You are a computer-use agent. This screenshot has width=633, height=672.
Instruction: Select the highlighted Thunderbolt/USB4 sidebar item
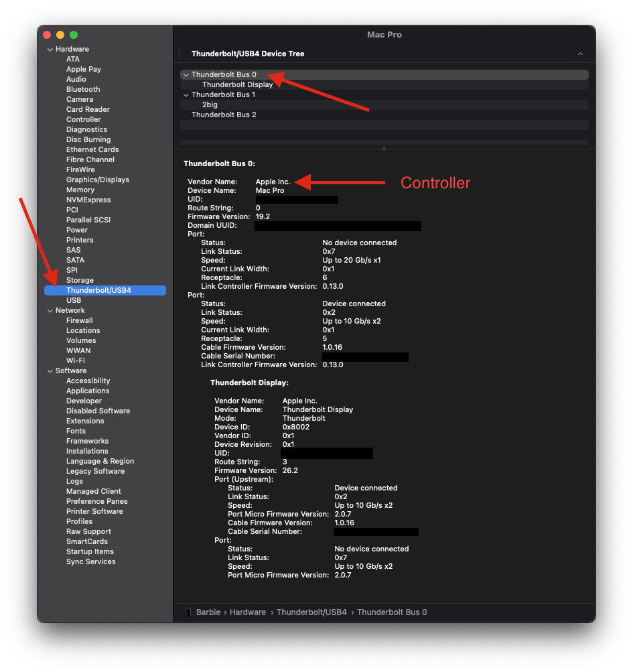click(105, 291)
